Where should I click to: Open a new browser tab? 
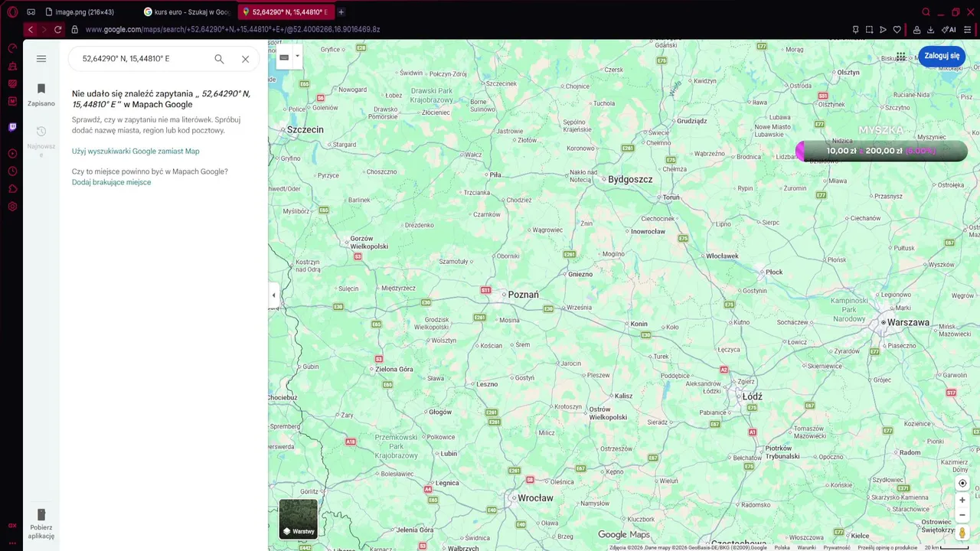click(x=341, y=12)
